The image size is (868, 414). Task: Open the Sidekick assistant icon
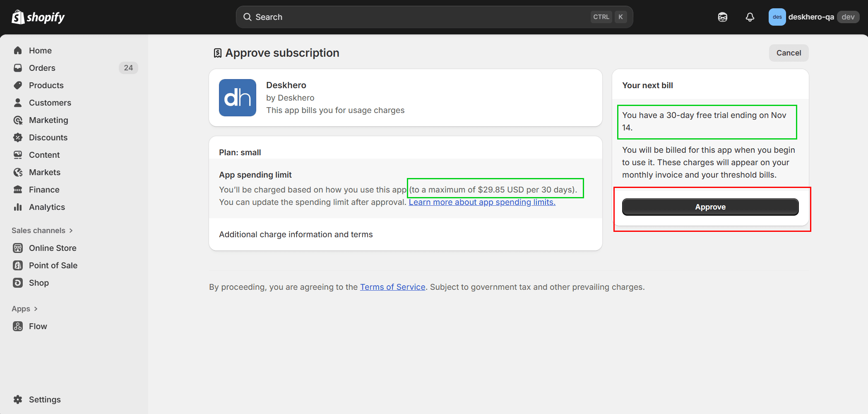[x=722, y=17]
